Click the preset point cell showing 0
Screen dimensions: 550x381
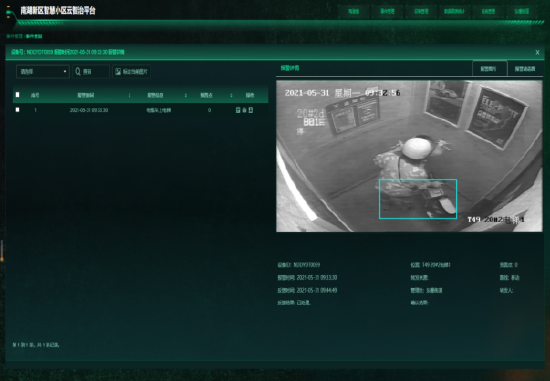[x=209, y=110]
